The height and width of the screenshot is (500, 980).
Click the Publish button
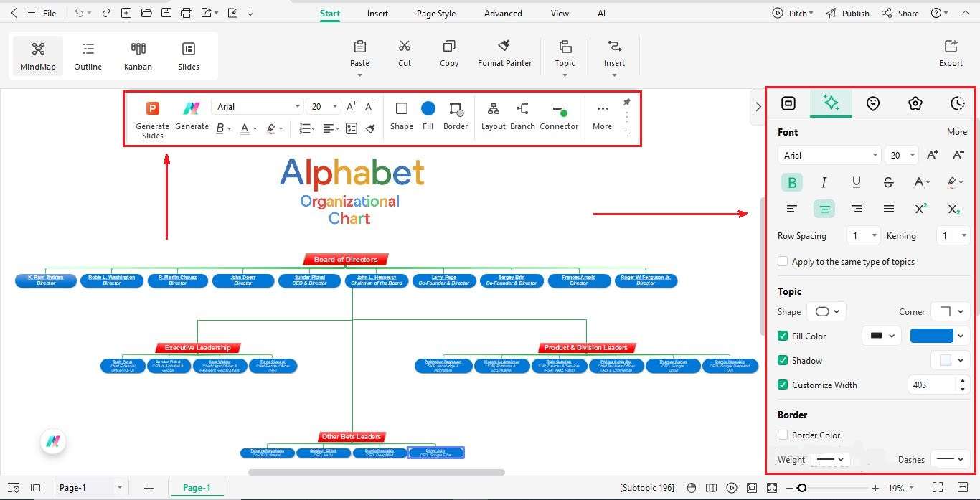pos(847,13)
